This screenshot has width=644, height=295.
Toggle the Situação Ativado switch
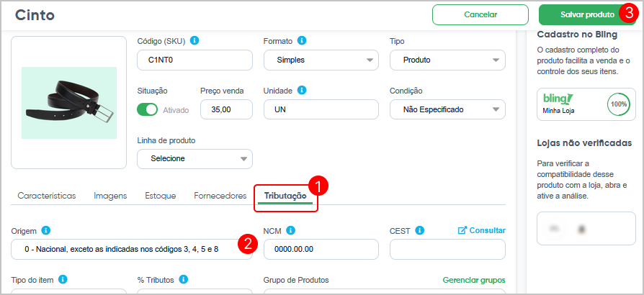[x=147, y=109]
